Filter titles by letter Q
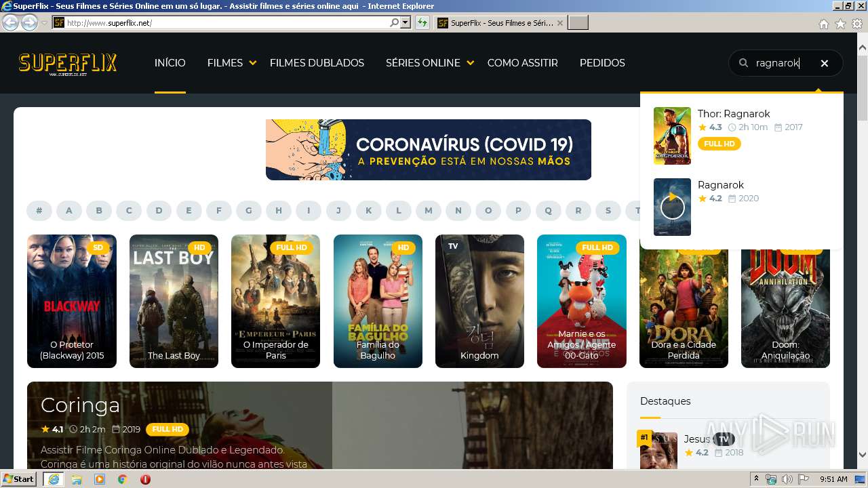 click(x=549, y=211)
